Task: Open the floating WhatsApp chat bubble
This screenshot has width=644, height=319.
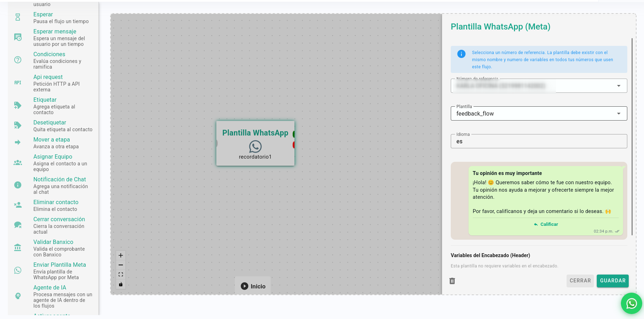Action: [x=631, y=303]
